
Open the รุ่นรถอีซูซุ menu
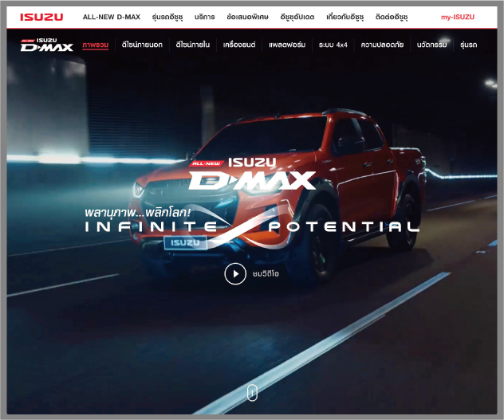[x=167, y=17]
